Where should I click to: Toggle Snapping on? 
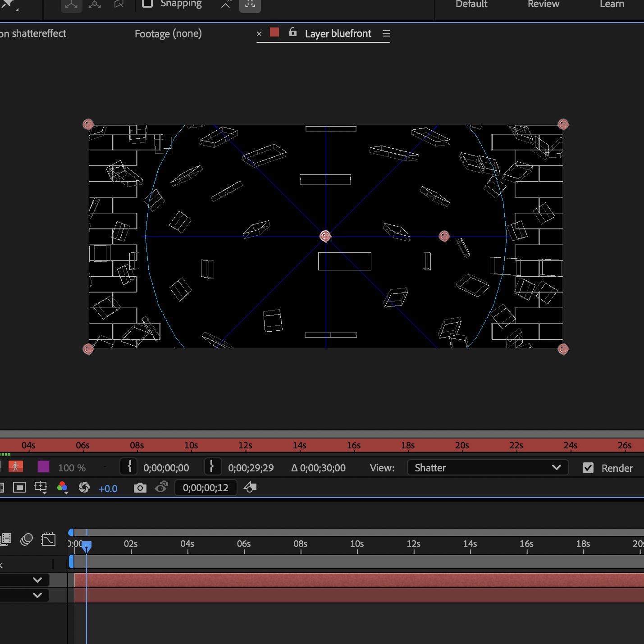click(147, 5)
